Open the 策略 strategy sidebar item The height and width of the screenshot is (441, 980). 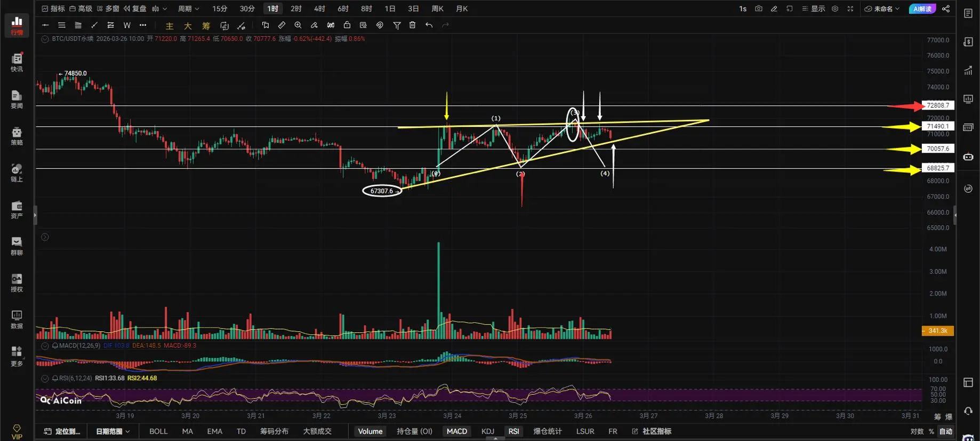(x=17, y=136)
